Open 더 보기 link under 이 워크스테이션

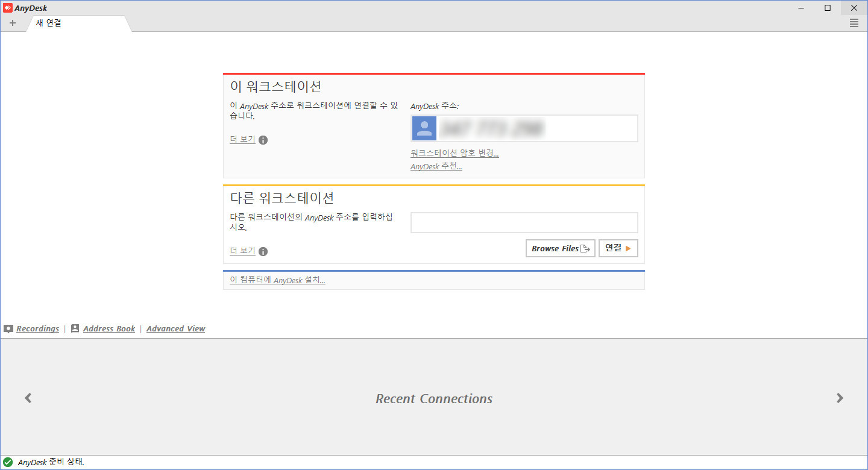pyautogui.click(x=242, y=139)
